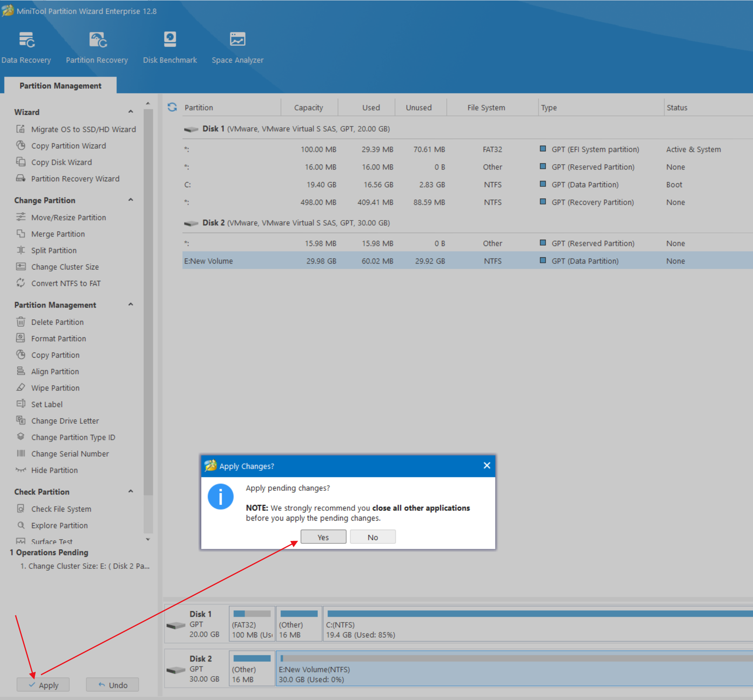Viewport: 753px width, 700px height.
Task: Collapse the Check Partition section
Action: [x=131, y=491]
